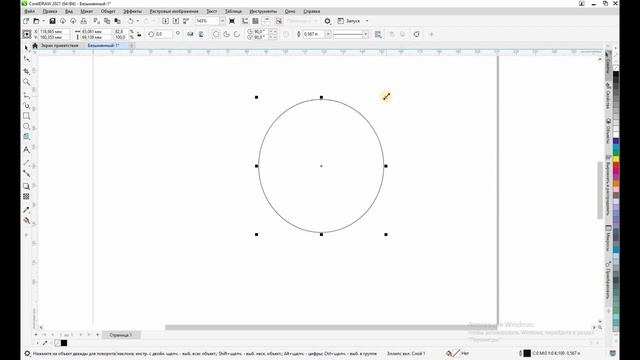The width and height of the screenshot is (640, 360).
Task: Click the Запуск launch button
Action: (349, 21)
